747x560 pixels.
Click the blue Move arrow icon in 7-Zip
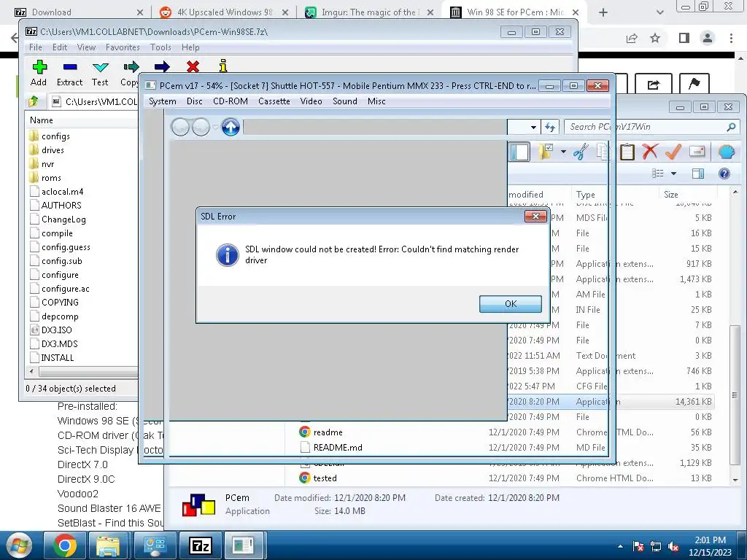(162, 66)
